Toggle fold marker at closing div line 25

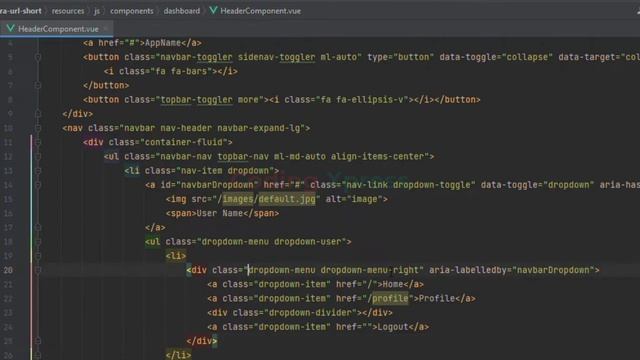(38, 341)
